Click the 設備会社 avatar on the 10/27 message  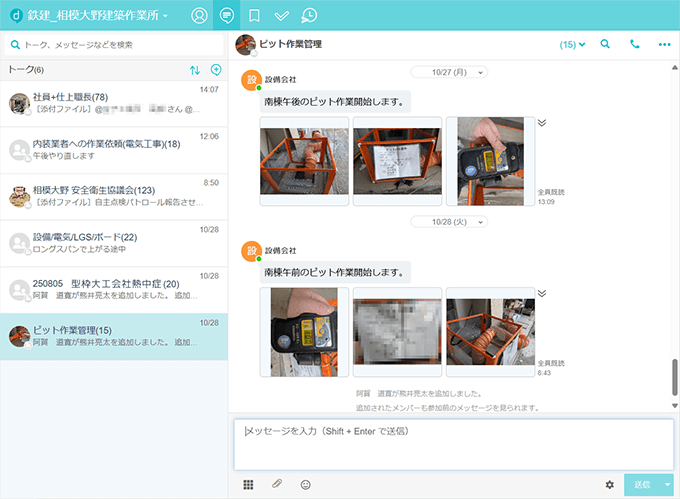[x=252, y=80]
